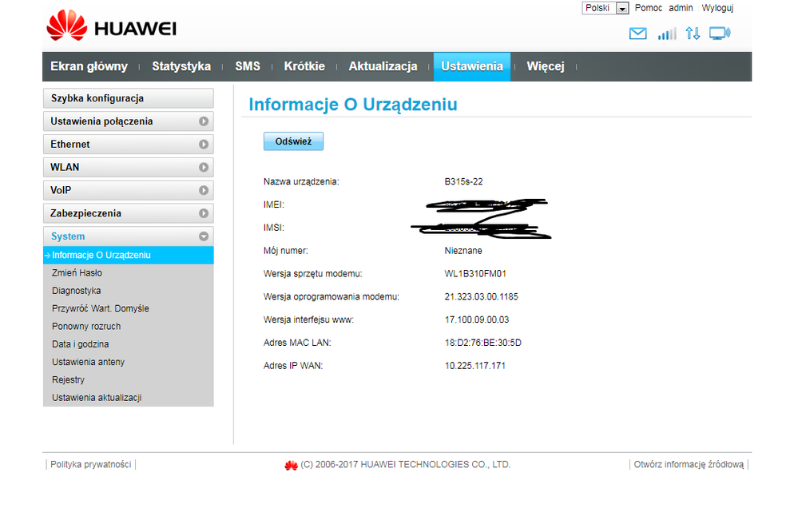
Task: Click the signal strength bars icon
Action: tap(667, 34)
